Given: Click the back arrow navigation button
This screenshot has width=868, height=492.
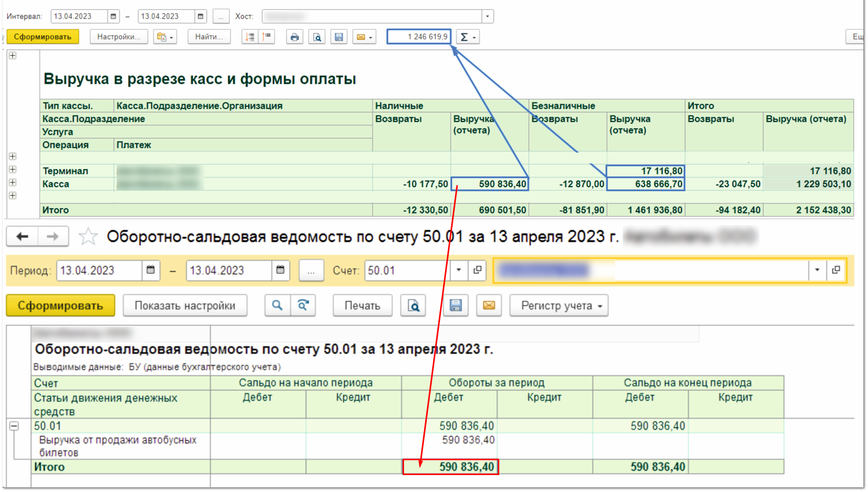Looking at the screenshot, I should 23,236.
